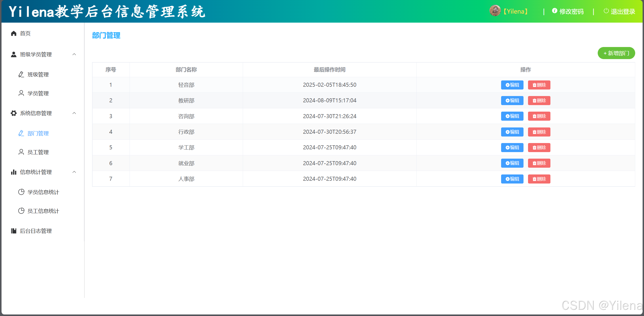Collapse the 班级学员管理 menu chevron
This screenshot has width=644, height=316.
click(74, 54)
